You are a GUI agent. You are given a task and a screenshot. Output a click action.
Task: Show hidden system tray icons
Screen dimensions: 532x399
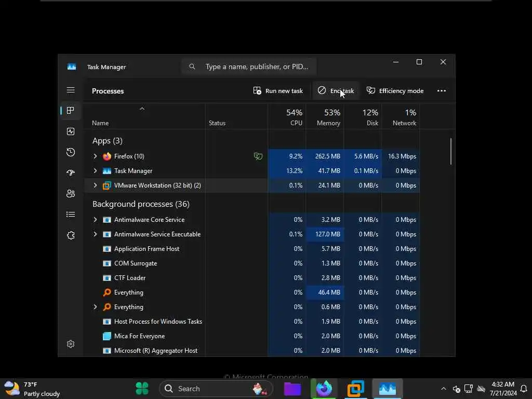pos(444,389)
